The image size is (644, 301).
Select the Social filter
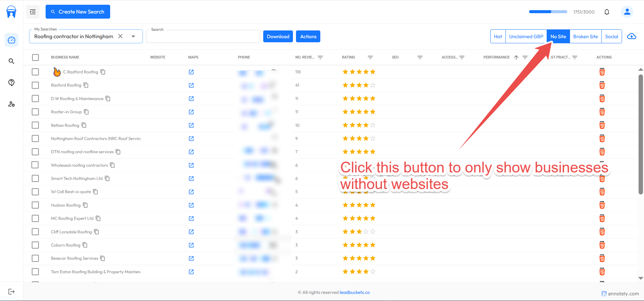pyautogui.click(x=612, y=37)
